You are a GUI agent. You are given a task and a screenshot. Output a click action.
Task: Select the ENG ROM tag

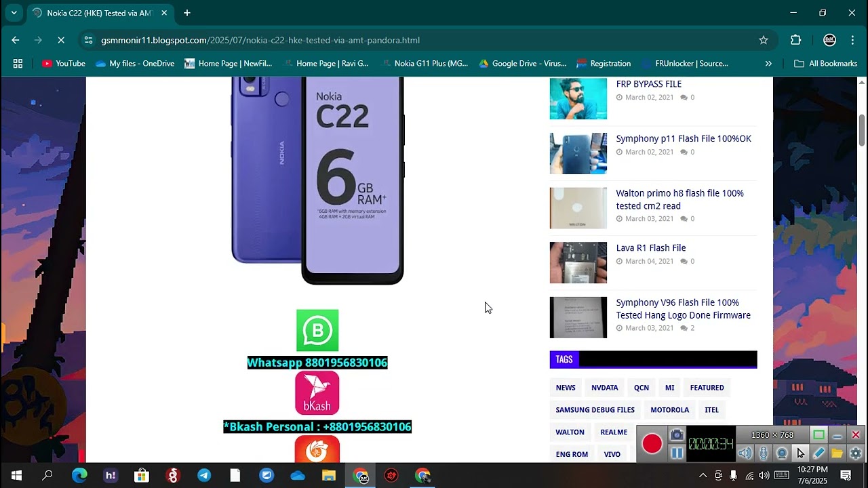coord(572,454)
